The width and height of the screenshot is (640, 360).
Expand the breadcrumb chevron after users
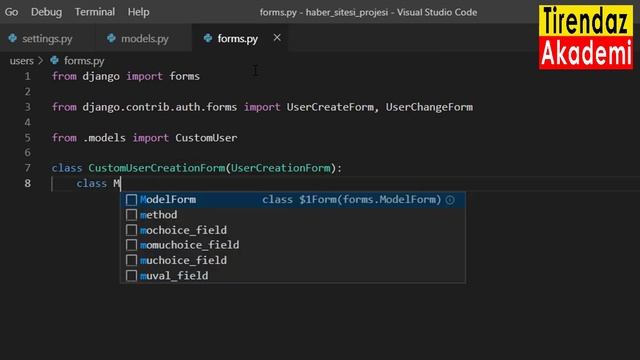[40, 61]
